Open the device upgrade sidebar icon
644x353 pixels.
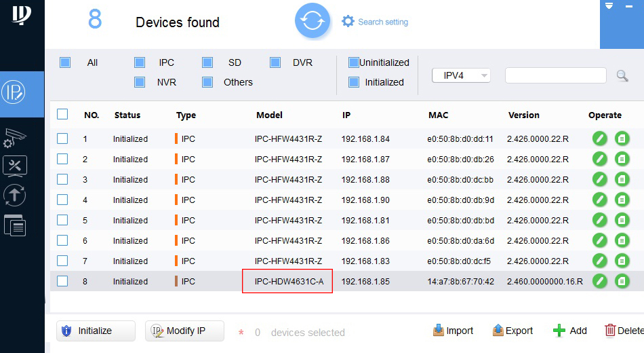click(x=15, y=195)
